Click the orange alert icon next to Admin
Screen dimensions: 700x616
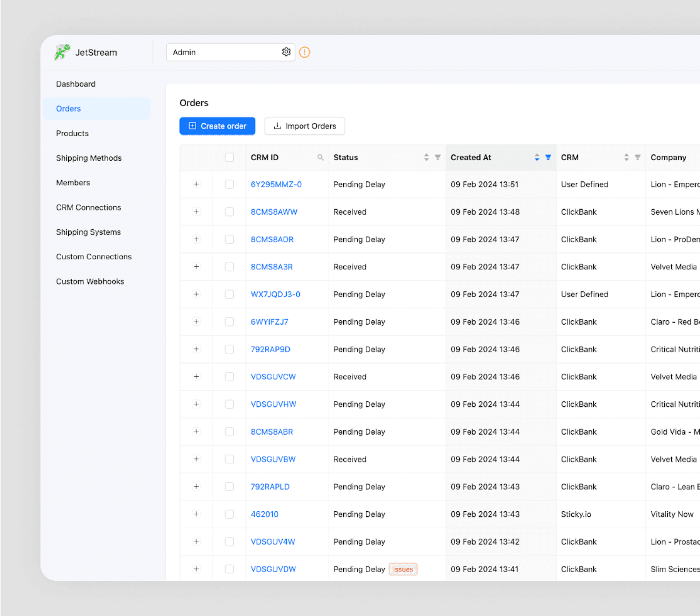click(305, 52)
